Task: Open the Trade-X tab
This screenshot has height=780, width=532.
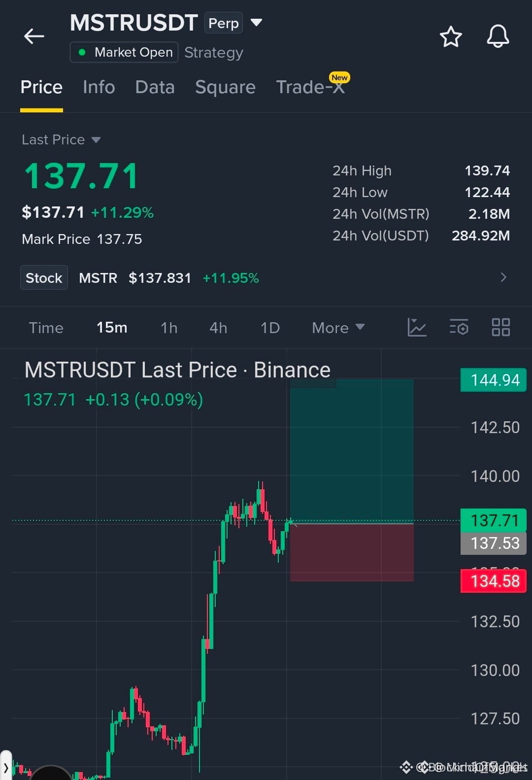Action: (310, 87)
